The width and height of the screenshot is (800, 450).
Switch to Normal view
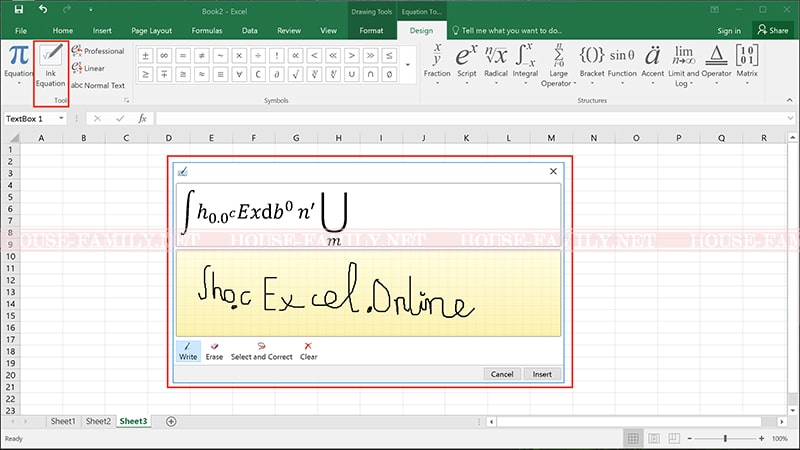point(633,438)
